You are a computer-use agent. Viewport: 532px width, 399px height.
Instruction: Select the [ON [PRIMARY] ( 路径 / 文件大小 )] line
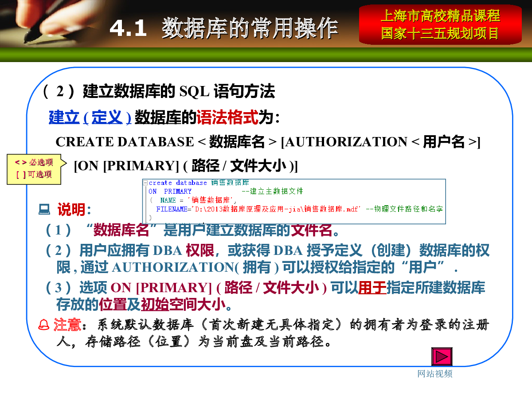186,166
